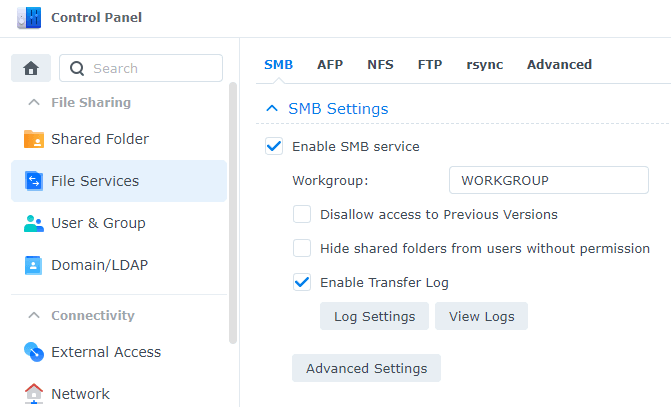The image size is (671, 407).
Task: Check Disallow access to Previous Versions
Action: pos(302,214)
